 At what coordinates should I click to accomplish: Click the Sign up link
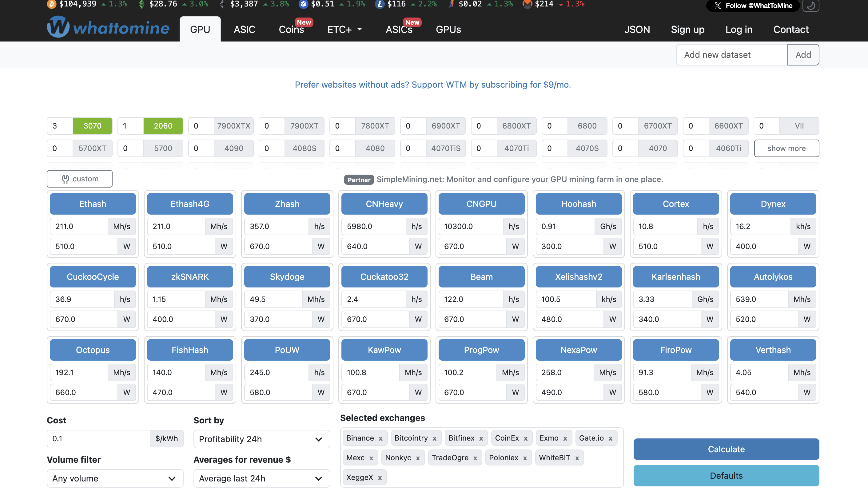tap(687, 30)
